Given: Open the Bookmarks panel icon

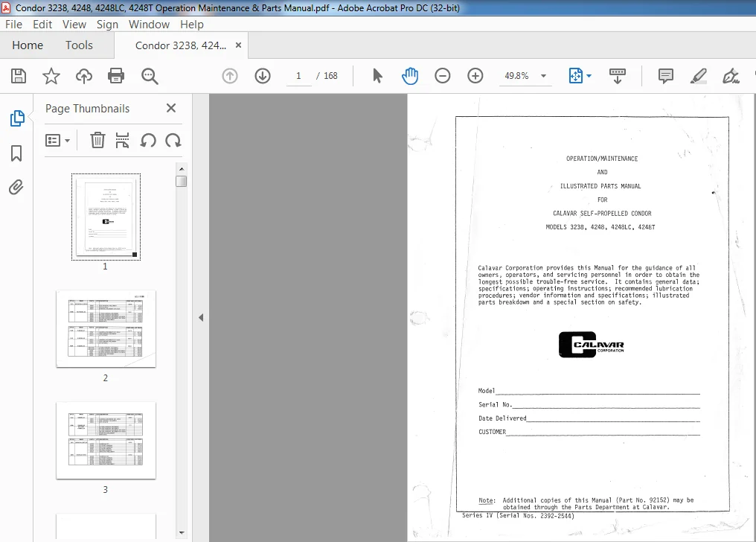Looking at the screenshot, I should point(16,153).
